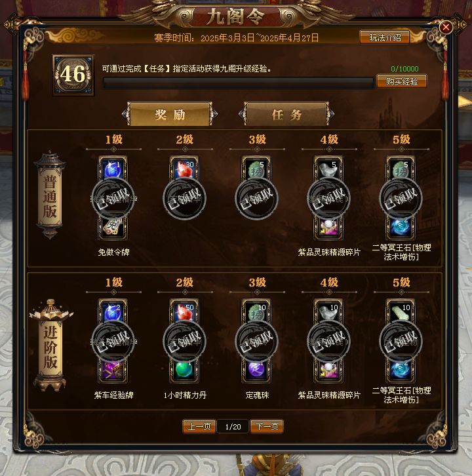Click 紫品灵珠精源碎片 icon in 普通版 row
Image resolution: width=472 pixels, height=476 pixels.
point(328,227)
